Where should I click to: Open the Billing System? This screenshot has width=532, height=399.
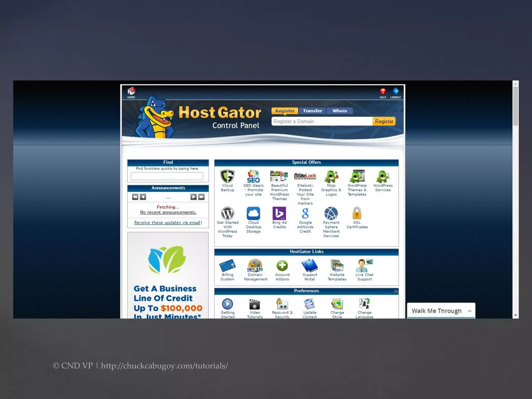[227, 270]
